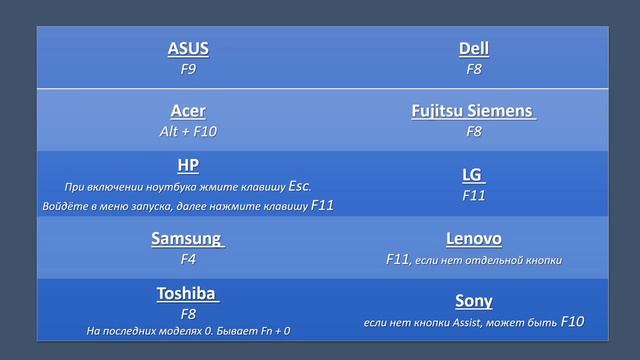Select the Acer underlined title
640x360 pixels.
(x=188, y=111)
